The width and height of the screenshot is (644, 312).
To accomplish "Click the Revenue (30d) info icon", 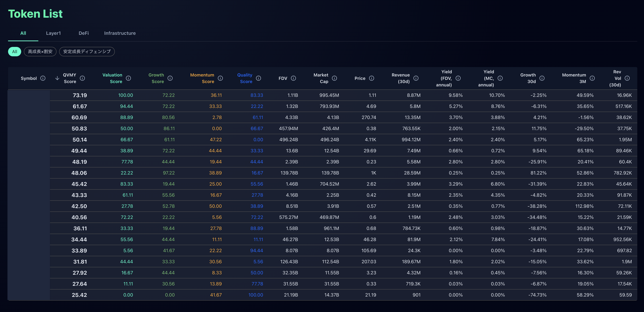I will click(x=416, y=78).
